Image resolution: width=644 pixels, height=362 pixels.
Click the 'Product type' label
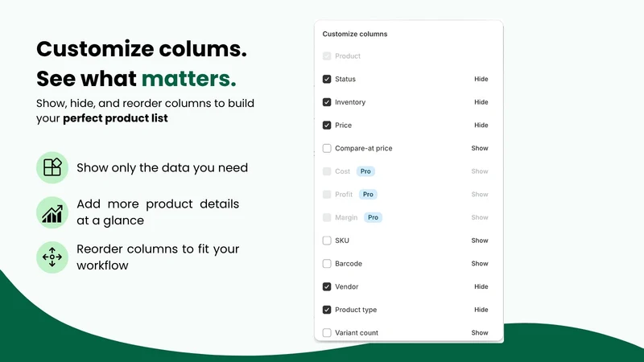[x=356, y=310]
